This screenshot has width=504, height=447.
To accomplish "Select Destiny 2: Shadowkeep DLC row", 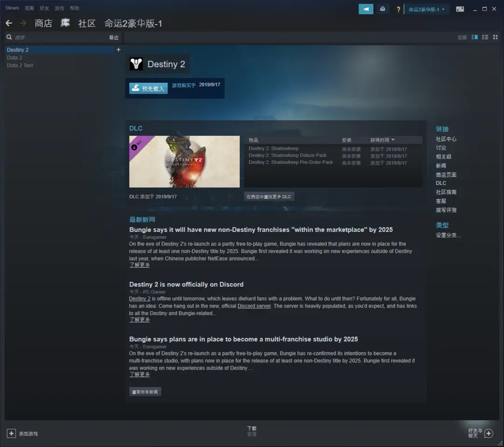I will (333, 149).
